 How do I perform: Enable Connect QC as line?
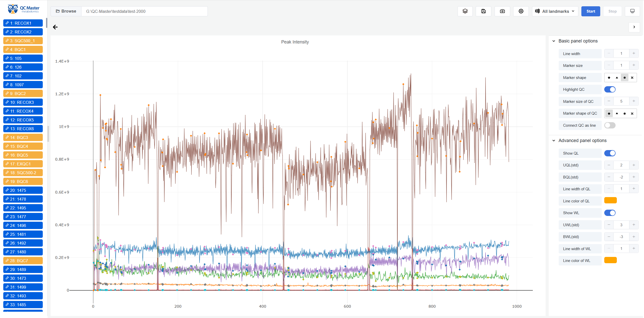(610, 125)
